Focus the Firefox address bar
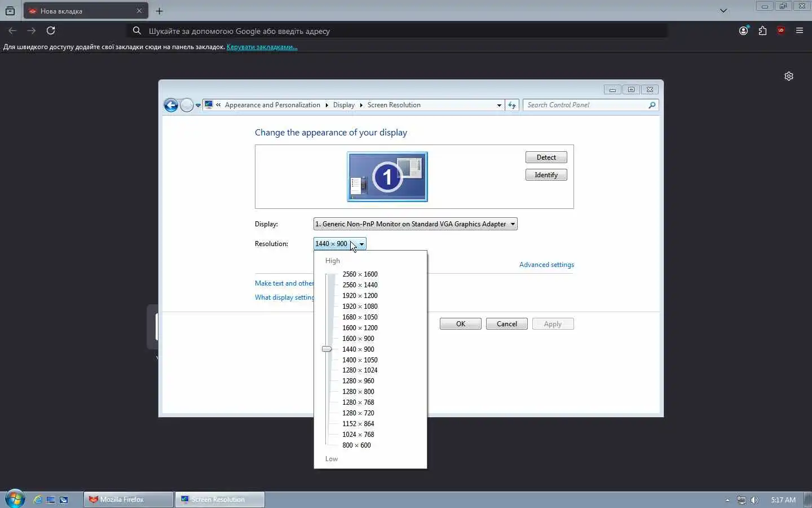 click(x=398, y=31)
